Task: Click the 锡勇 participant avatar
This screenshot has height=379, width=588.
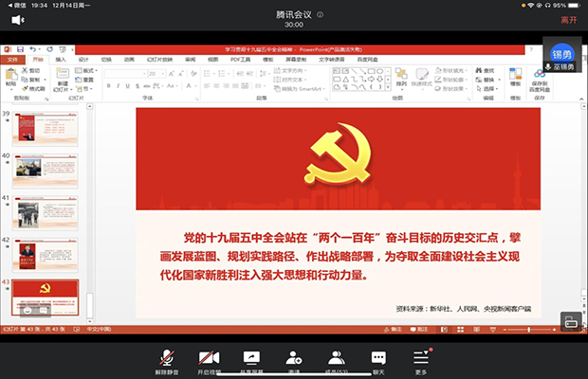Action: pyautogui.click(x=562, y=53)
